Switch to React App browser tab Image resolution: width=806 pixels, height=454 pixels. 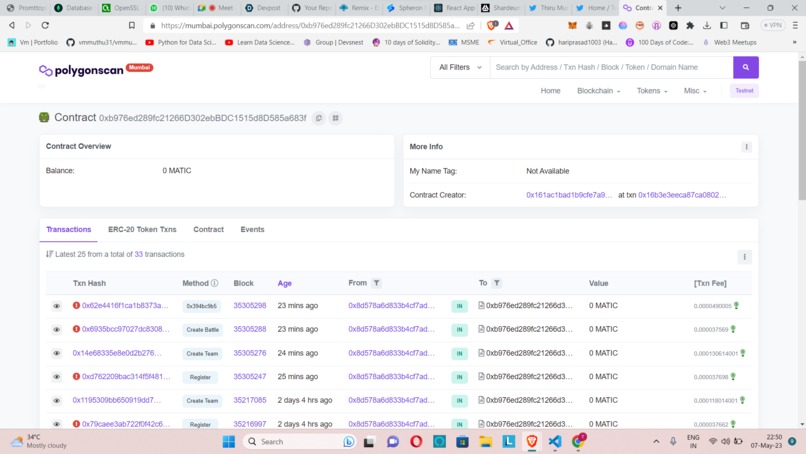(x=454, y=8)
